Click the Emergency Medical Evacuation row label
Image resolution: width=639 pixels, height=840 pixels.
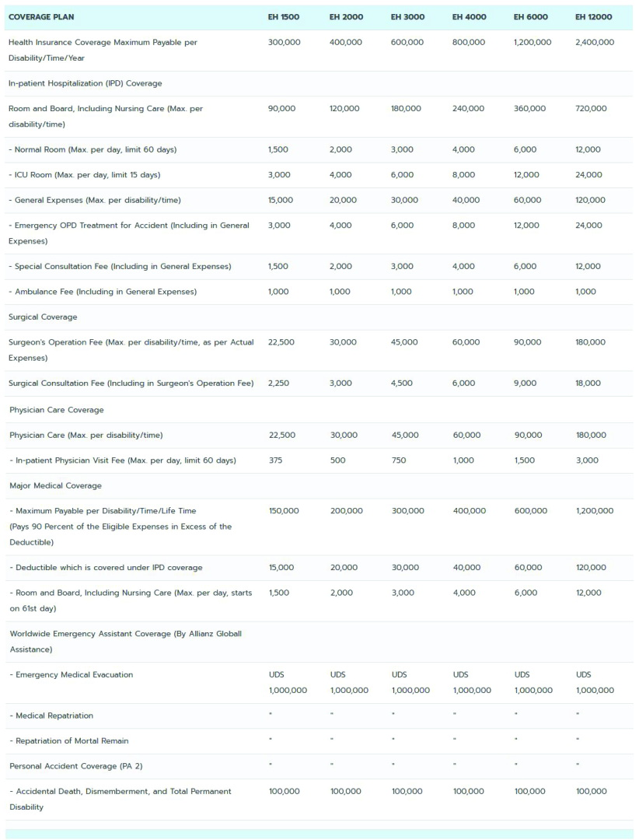point(74,674)
